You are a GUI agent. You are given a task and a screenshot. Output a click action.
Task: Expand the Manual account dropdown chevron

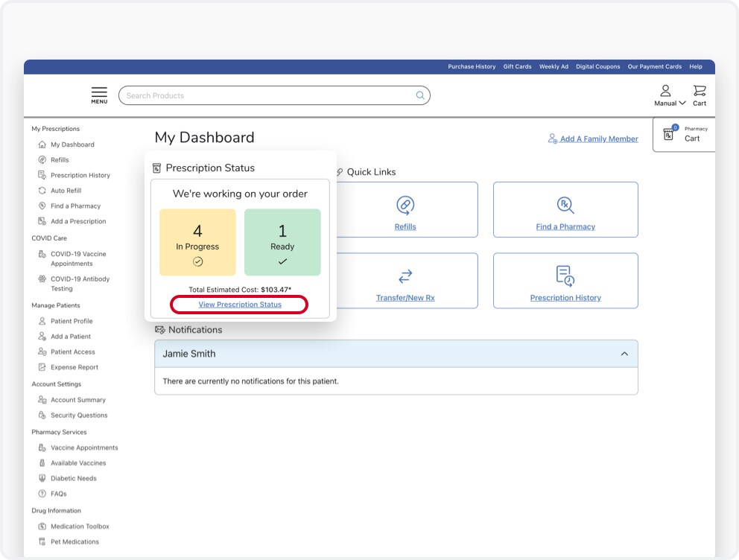(x=682, y=104)
